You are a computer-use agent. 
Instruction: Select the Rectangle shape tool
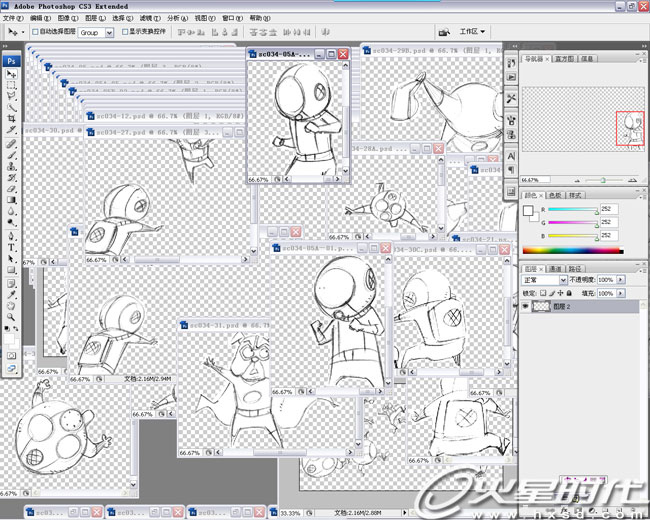(x=11, y=270)
